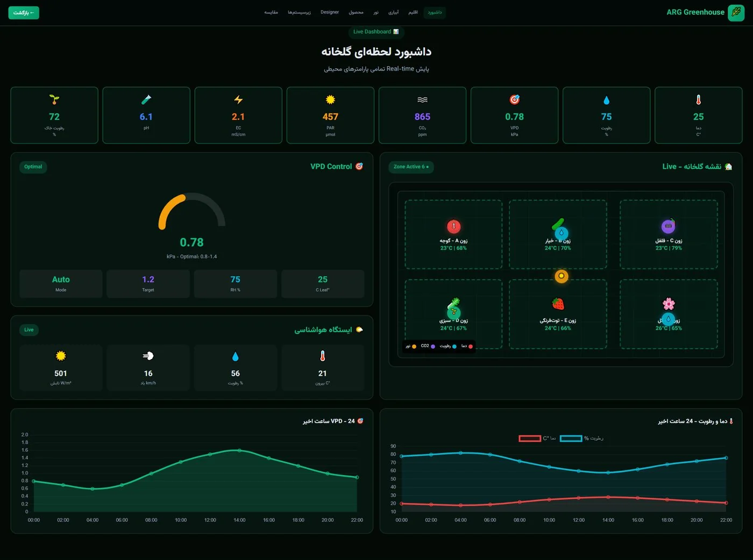Screen dimensions: 753x560
Task: Toggle the دما °C legend in temperature chart
Action: 537,439
